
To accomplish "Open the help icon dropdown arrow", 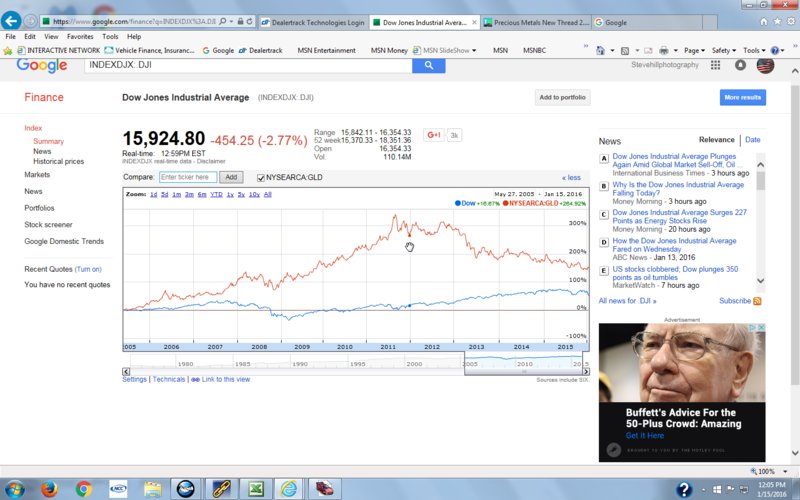I will [x=783, y=51].
